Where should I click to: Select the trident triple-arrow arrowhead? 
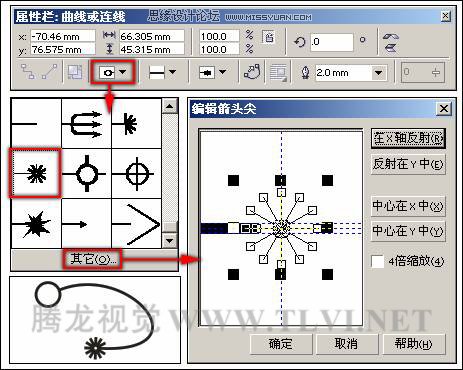[x=86, y=124]
